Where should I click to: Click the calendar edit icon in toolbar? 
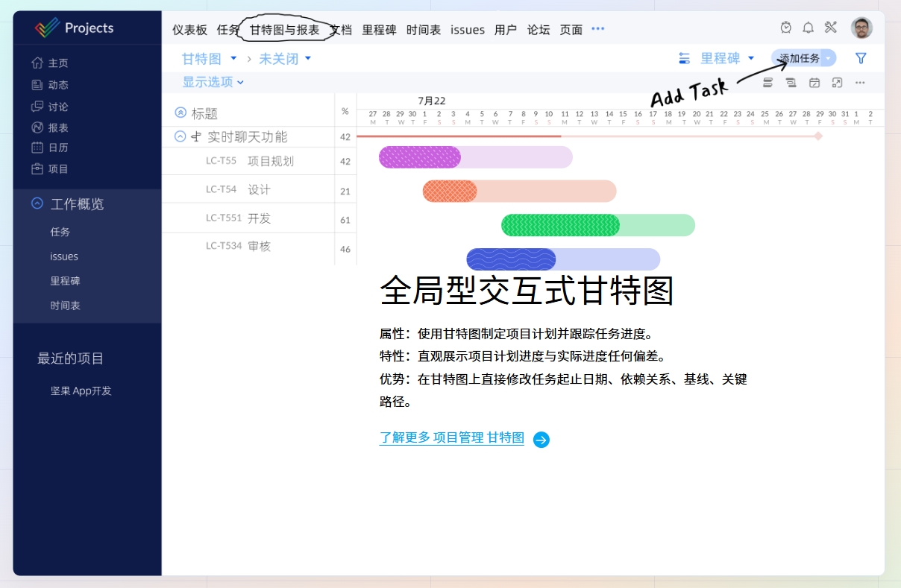[814, 83]
